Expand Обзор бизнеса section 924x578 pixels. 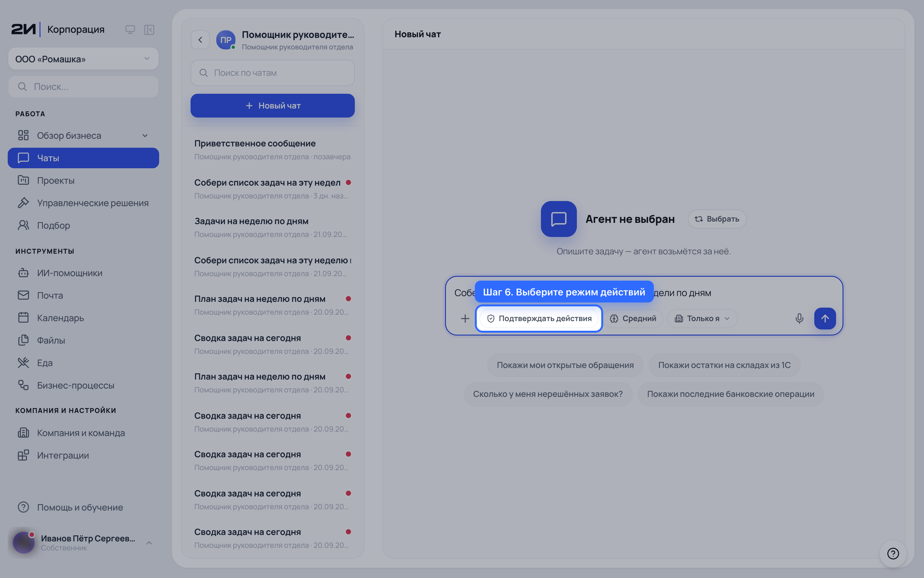[x=83, y=135]
